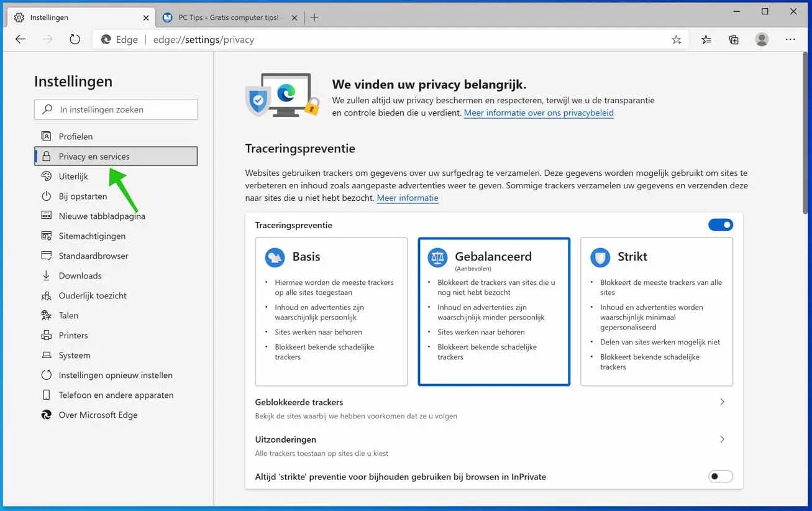Click 'Bekijk de sites waarbij' description text
Screen dimensions: 812x511
(356, 416)
